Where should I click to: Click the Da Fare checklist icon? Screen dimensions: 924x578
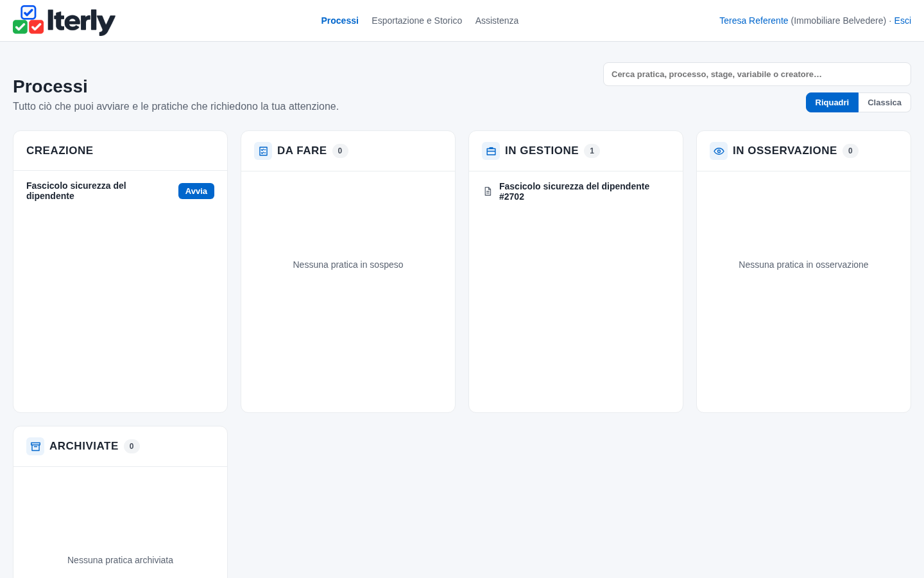click(263, 151)
